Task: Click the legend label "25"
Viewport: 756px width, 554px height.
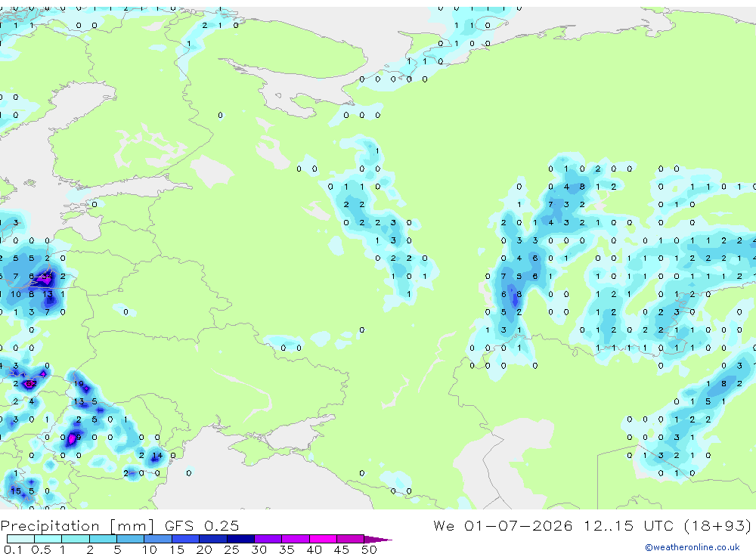Action: pos(232,549)
